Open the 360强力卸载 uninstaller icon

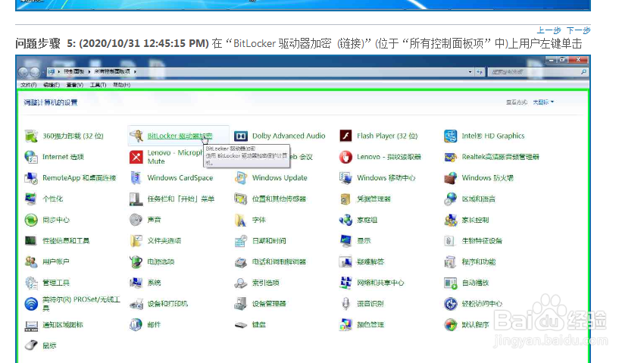(31, 136)
